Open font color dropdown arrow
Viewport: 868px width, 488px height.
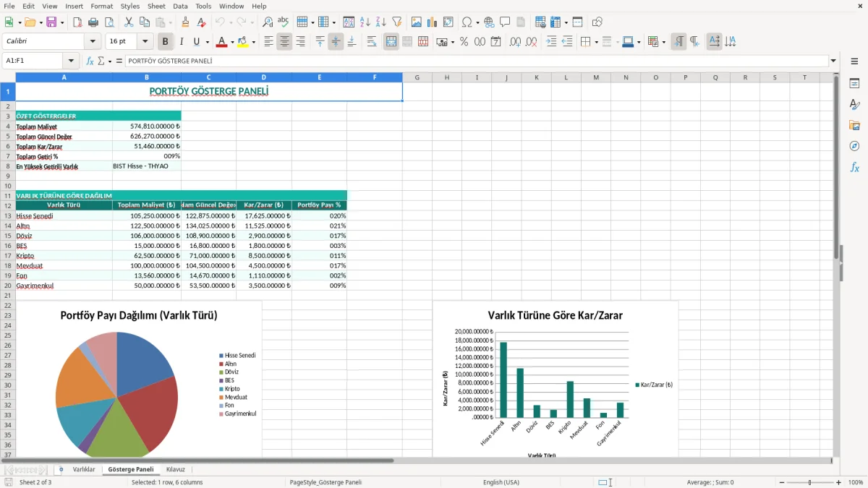[231, 42]
